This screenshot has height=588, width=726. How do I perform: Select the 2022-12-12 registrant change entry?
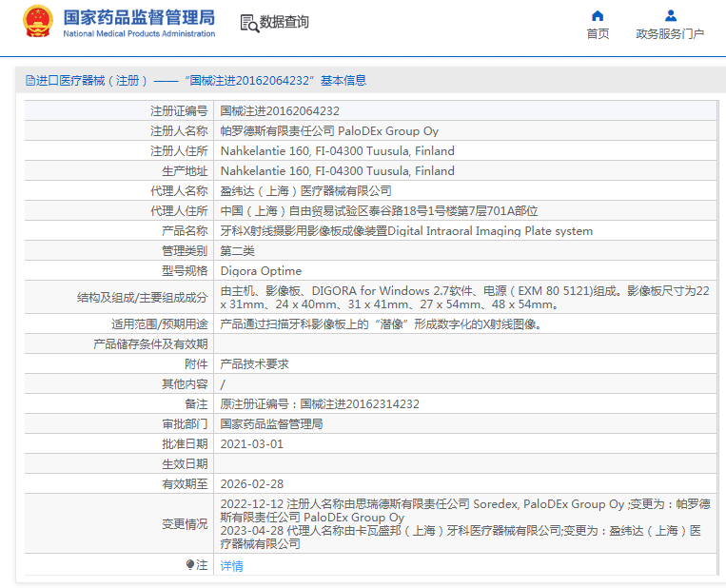tap(465, 510)
